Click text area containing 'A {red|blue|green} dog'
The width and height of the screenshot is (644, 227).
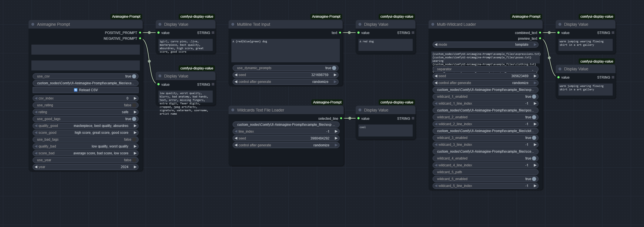point(286,51)
